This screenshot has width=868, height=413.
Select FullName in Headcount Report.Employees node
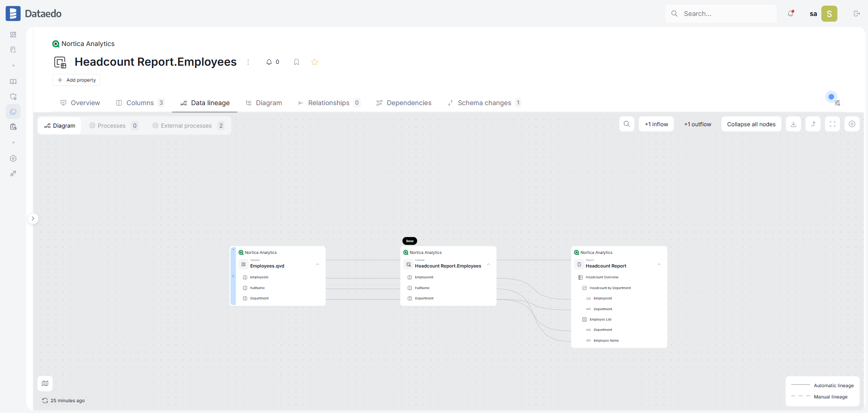coord(422,288)
